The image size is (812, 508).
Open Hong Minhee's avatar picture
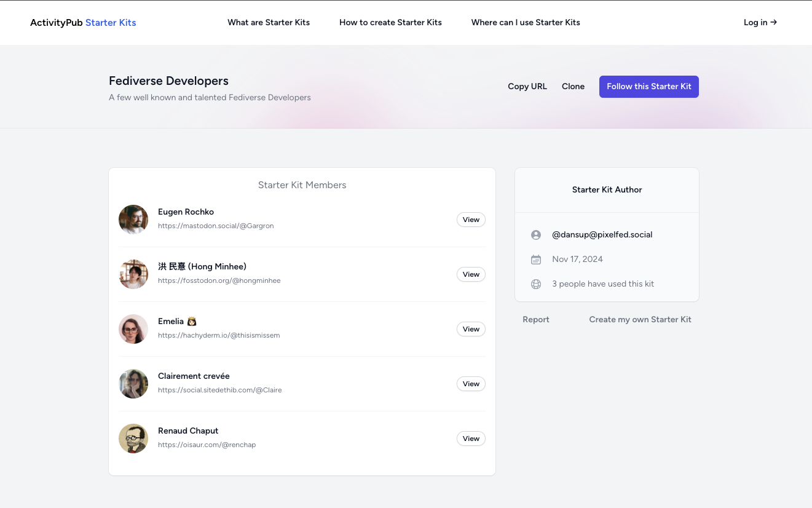point(133,274)
